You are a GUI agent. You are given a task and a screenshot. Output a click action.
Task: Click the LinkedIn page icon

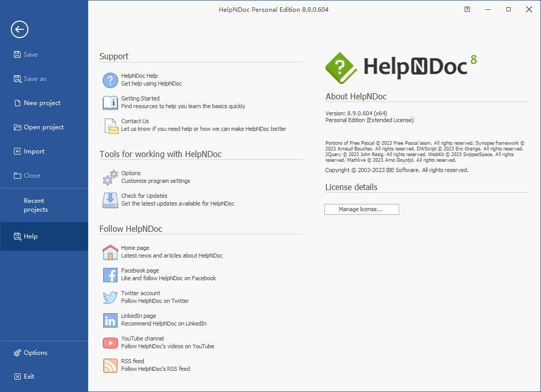pyautogui.click(x=110, y=319)
